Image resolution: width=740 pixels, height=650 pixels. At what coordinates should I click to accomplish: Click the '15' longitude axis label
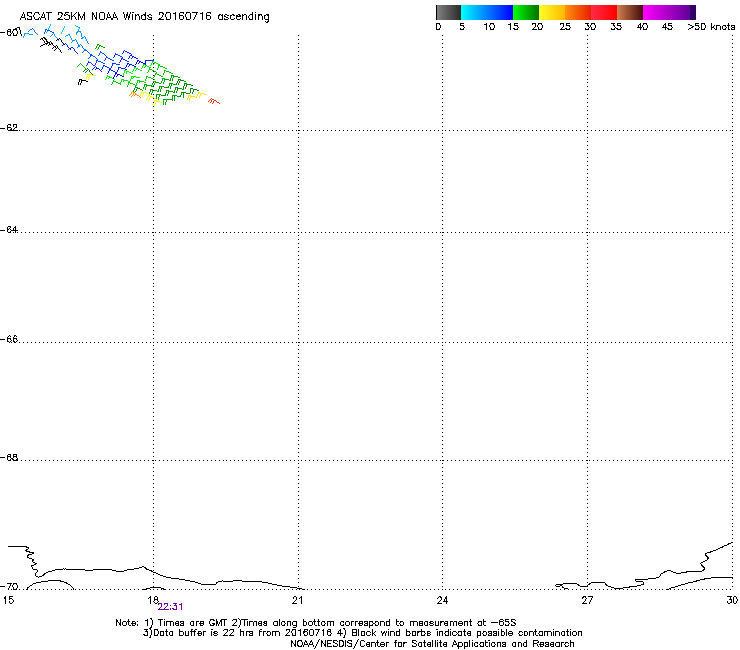click(8, 600)
